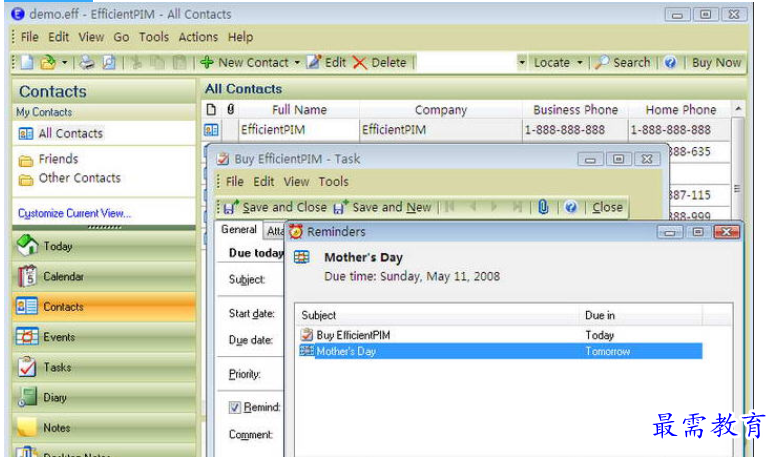Open the Notes navigation pane

(104, 428)
